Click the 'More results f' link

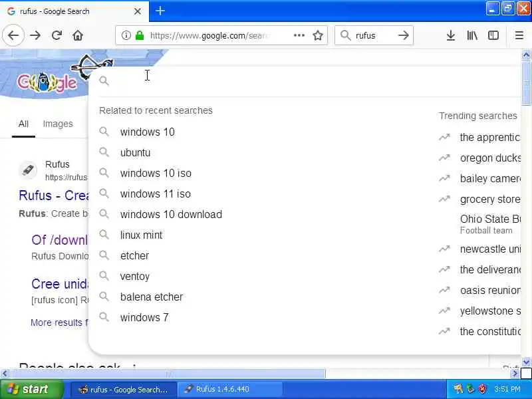click(59, 323)
